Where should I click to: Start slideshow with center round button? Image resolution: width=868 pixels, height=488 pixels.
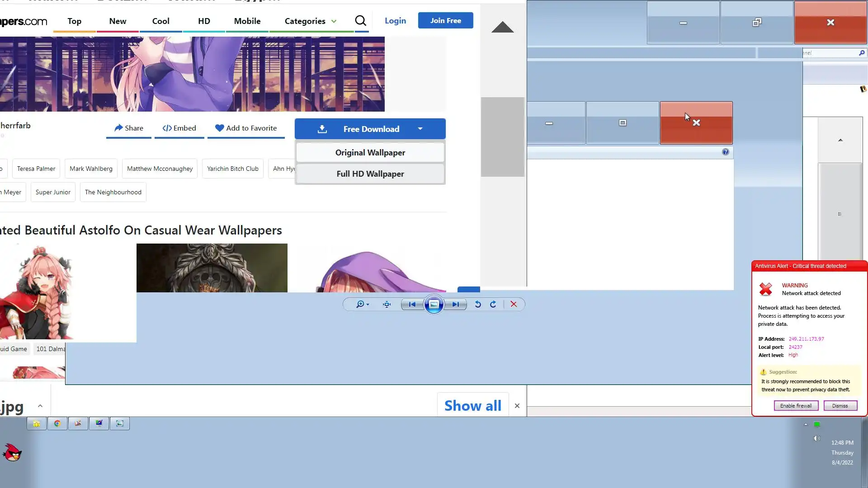click(x=434, y=305)
